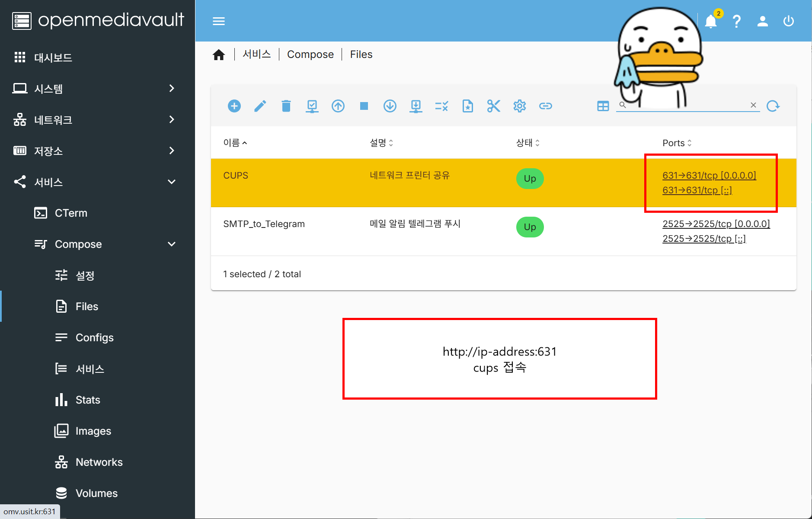Open port 2525 [::] link
Image resolution: width=812 pixels, height=519 pixels.
pos(704,238)
